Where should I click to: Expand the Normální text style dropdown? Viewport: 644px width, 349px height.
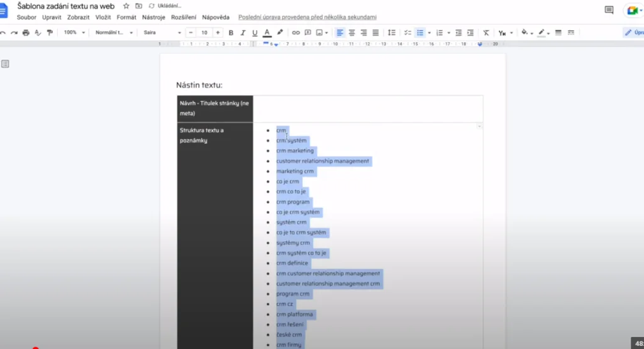(x=112, y=33)
